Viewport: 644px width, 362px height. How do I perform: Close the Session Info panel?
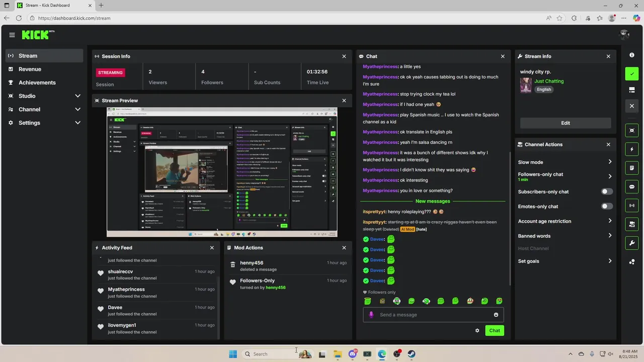344,56
